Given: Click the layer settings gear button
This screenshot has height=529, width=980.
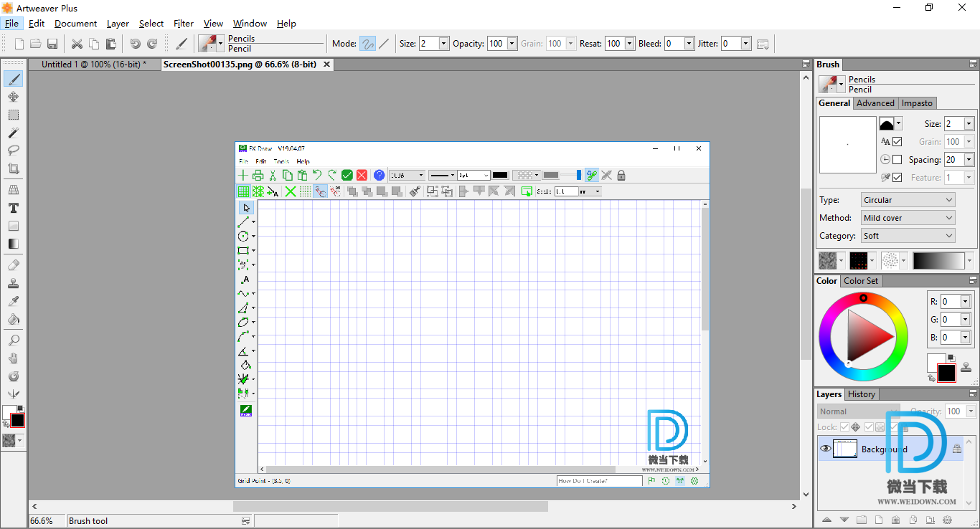Looking at the screenshot, I should (948, 520).
